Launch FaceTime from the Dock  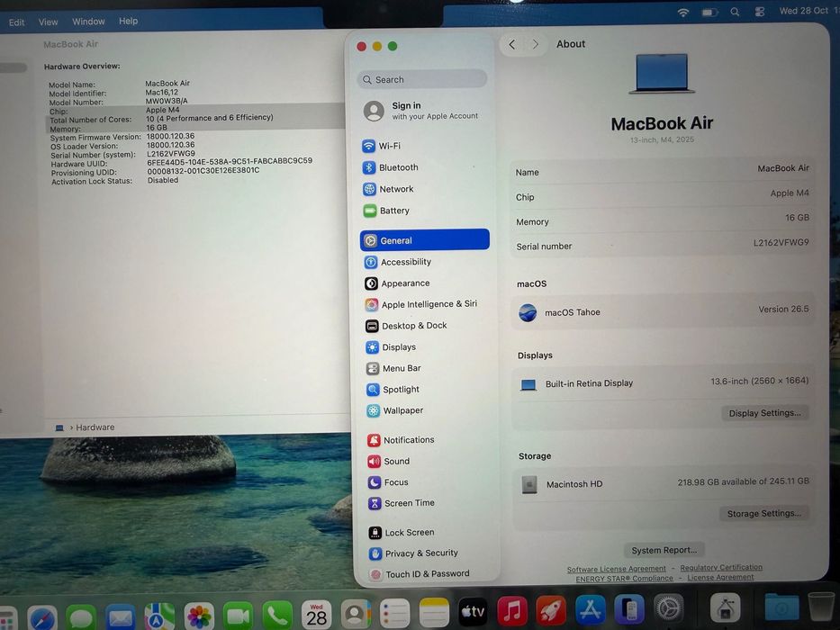[238, 616]
